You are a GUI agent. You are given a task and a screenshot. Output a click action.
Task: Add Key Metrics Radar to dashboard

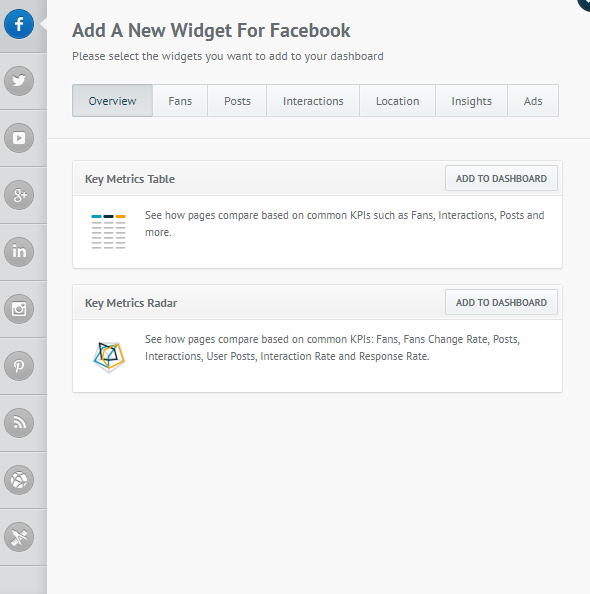coord(501,302)
